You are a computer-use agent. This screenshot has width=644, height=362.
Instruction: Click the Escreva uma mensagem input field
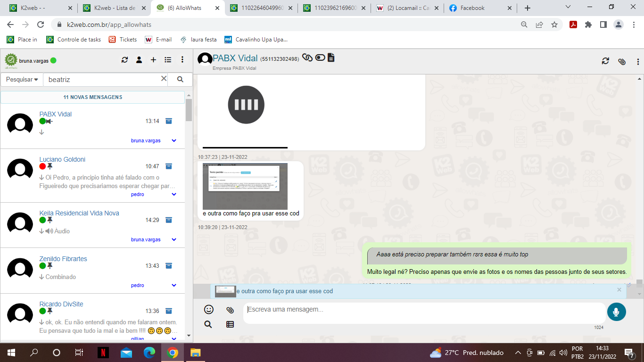coord(423,310)
